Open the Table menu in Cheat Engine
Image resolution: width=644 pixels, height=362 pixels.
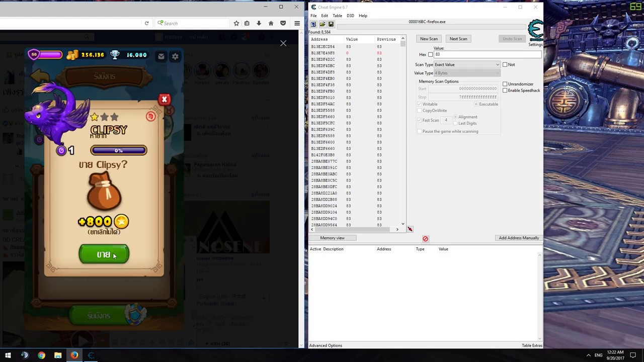337,16
